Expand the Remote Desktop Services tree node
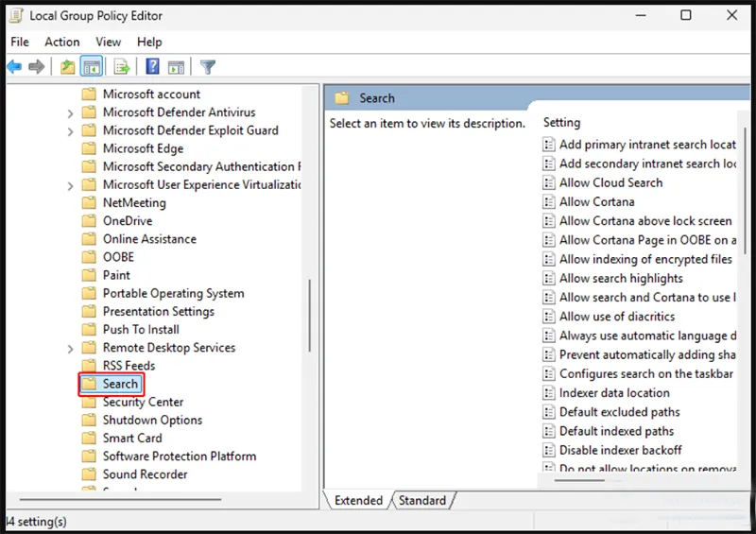Viewport: 756px width, 534px height. [x=71, y=349]
